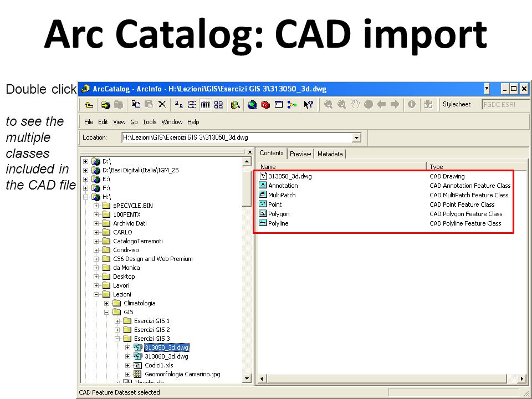The width and height of the screenshot is (532, 399).
Task: Switch to Large Icons view
Action: pos(179,105)
